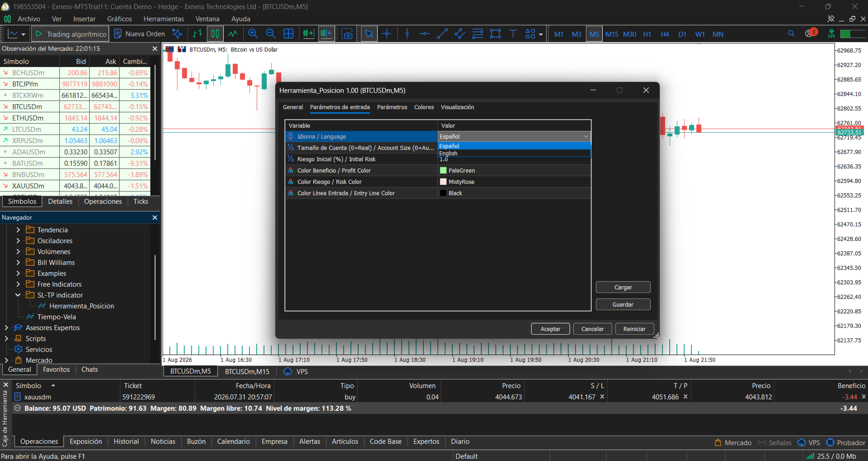
Task: Select the trendline drawing tool
Action: 442,34
